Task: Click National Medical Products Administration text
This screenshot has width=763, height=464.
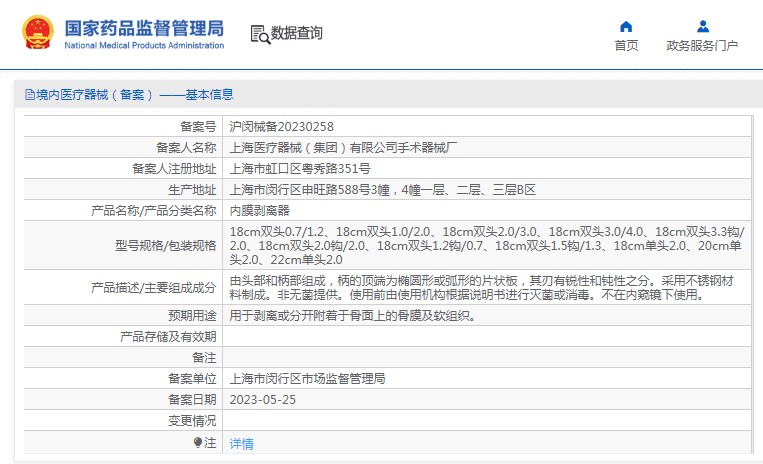Action: coord(144,45)
